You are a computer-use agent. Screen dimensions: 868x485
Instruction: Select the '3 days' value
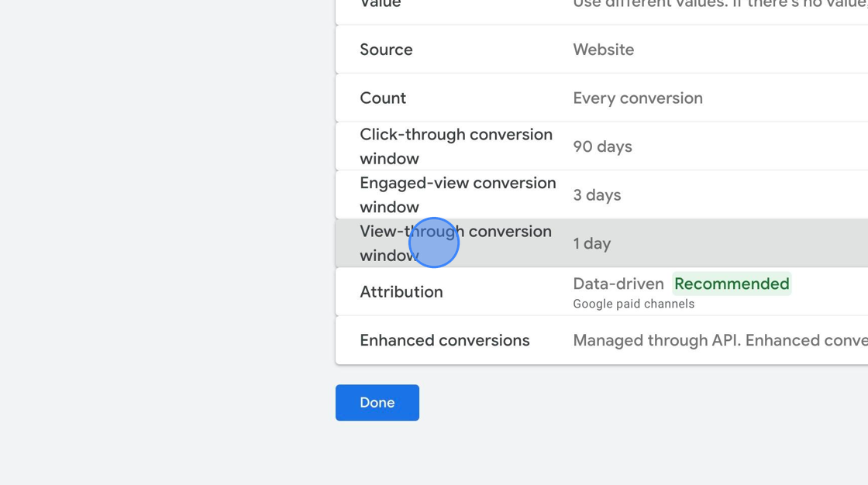(x=597, y=195)
